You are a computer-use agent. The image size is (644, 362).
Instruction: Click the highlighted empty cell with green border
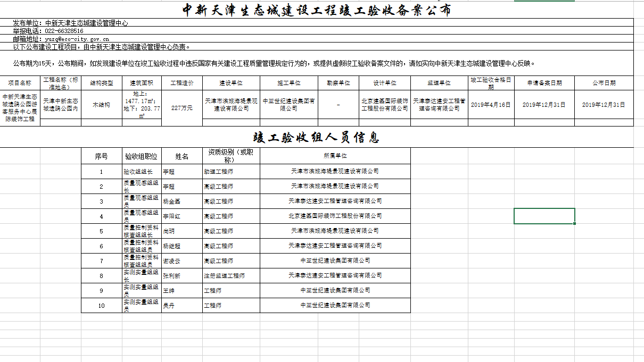[x=544, y=216]
